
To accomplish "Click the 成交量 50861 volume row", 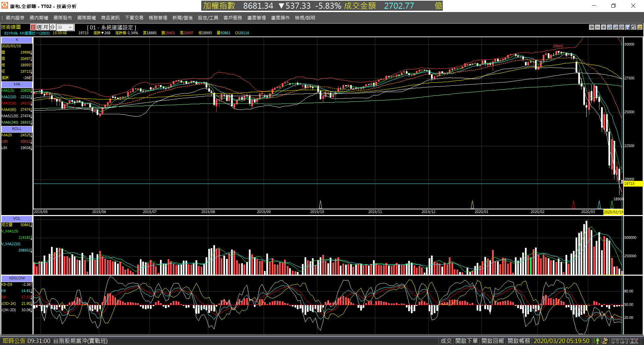I will (16, 225).
